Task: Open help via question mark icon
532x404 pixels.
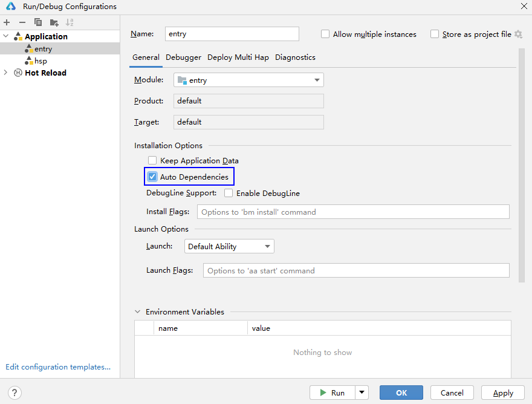Action: [15, 393]
